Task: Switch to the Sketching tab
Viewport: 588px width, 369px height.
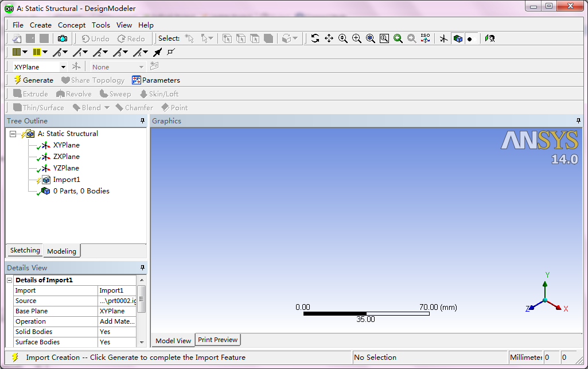Action: click(x=24, y=250)
